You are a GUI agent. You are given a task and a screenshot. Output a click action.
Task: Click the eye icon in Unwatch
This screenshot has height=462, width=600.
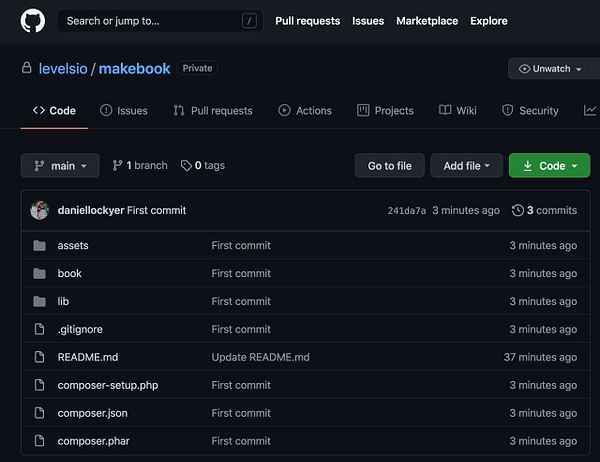[x=524, y=69]
